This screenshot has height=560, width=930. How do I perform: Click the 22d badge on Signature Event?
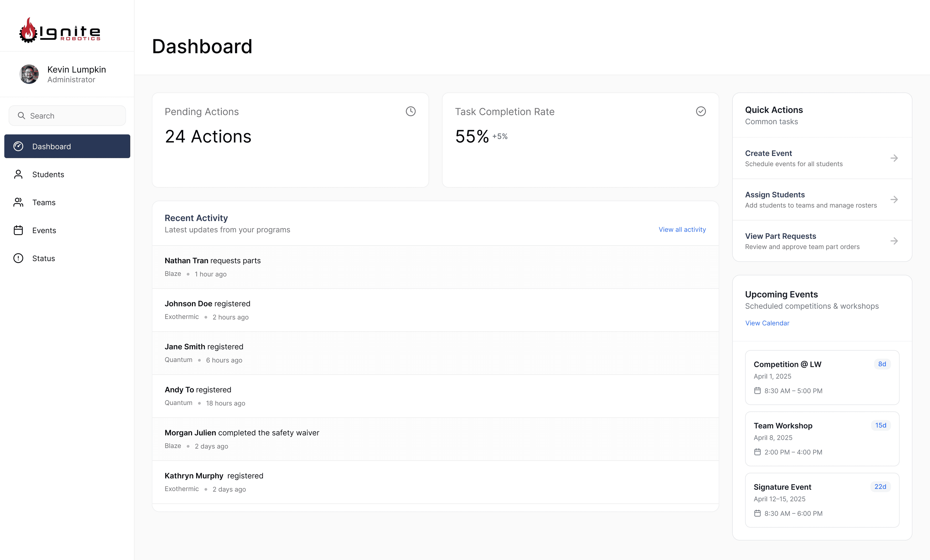coord(880,487)
